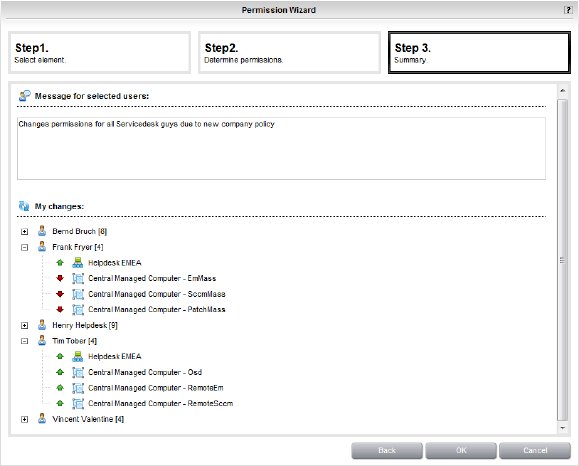
Task: Collapse Frank Fryer changes node
Action: pos(24,247)
